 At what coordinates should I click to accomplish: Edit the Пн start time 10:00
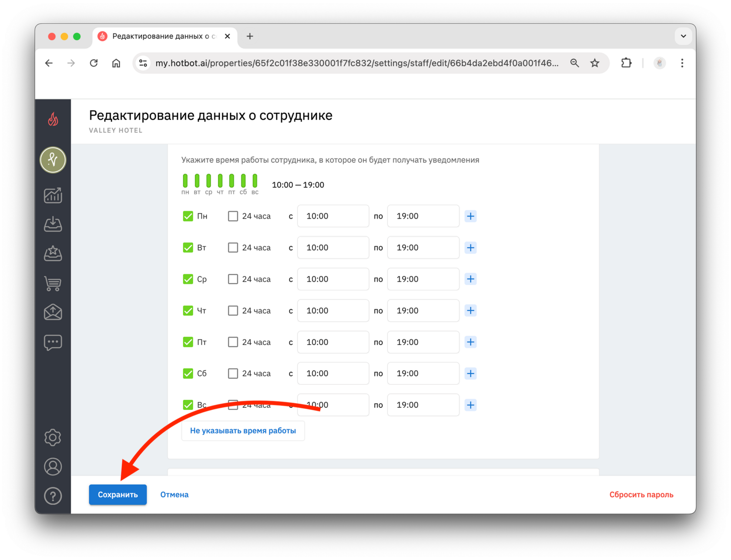[333, 216]
